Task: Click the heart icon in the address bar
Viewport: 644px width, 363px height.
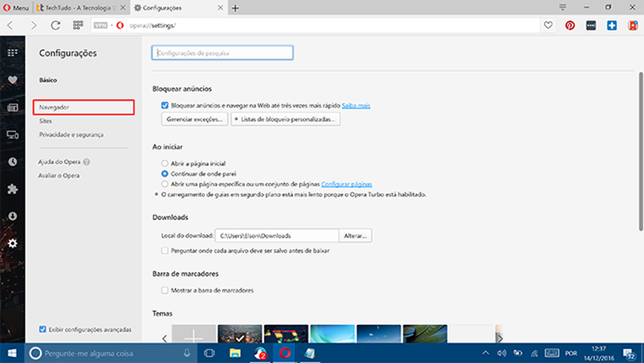Action: [548, 26]
